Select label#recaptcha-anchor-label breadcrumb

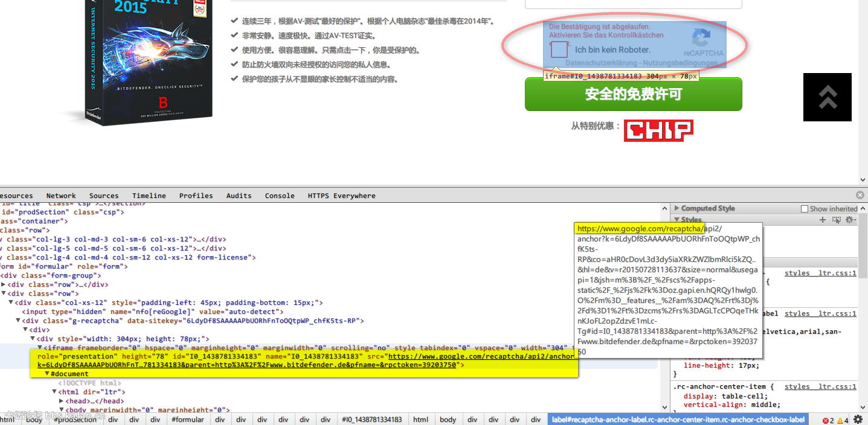point(678,420)
